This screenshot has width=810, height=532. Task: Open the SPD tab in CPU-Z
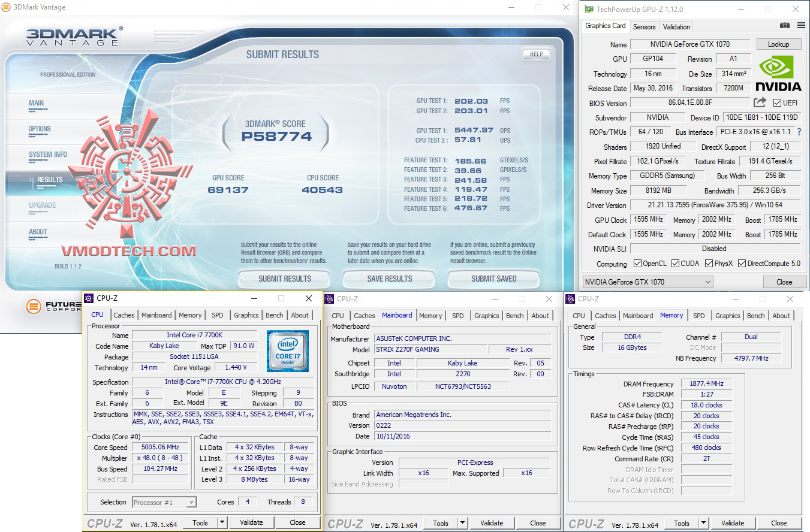(217, 315)
